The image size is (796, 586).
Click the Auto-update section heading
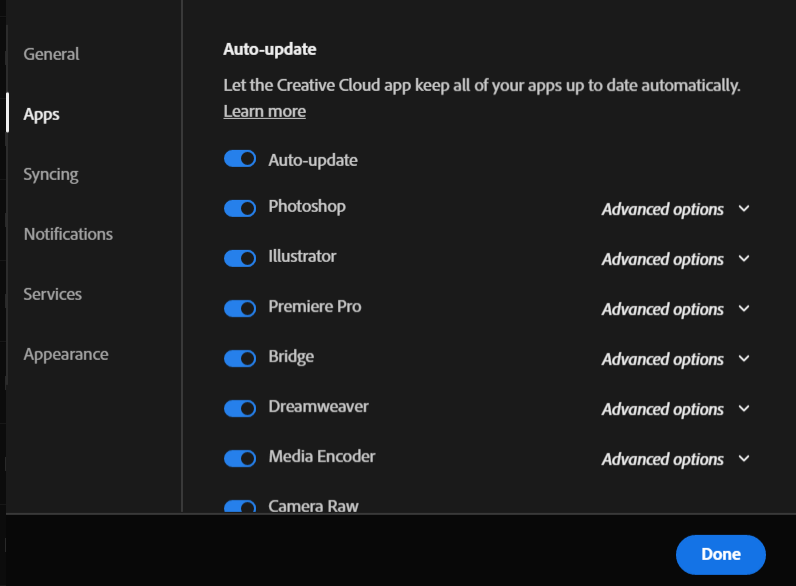[270, 49]
